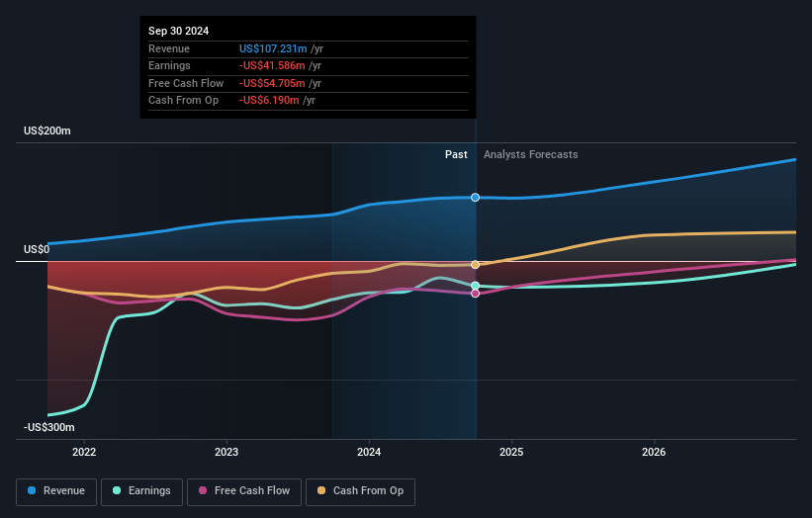Screen dimensions: 812x518
Task: Click the -US$41.586m earnings value
Action: (x=272, y=65)
